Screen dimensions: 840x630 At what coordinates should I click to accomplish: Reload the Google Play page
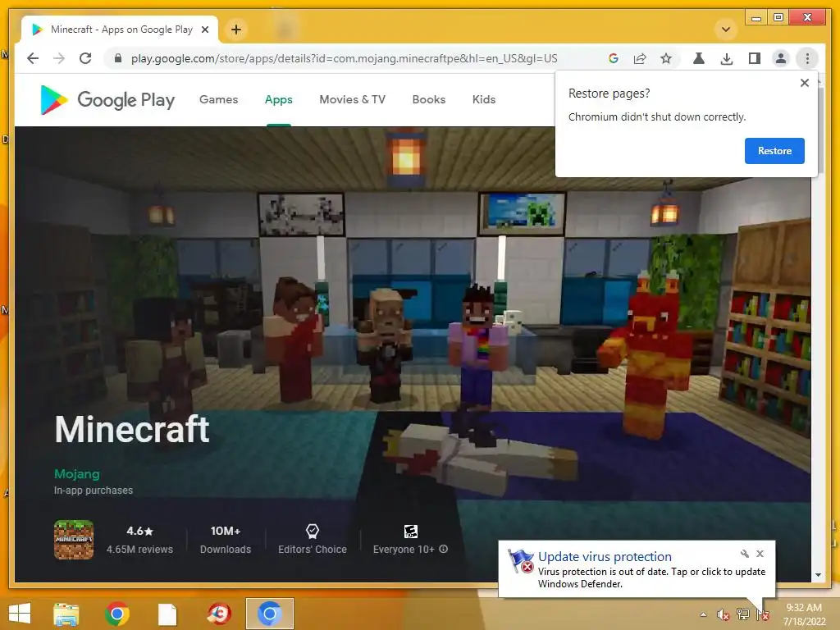click(85, 58)
